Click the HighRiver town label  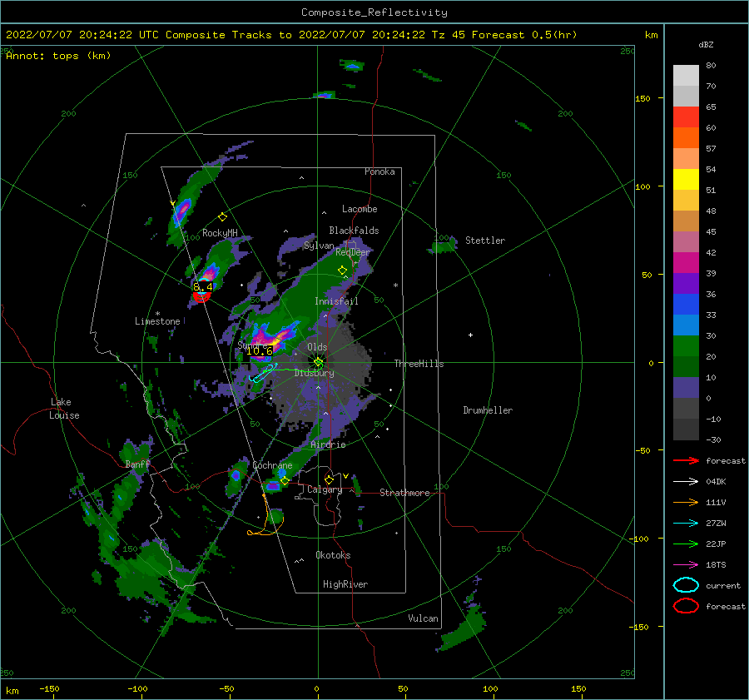click(x=345, y=584)
